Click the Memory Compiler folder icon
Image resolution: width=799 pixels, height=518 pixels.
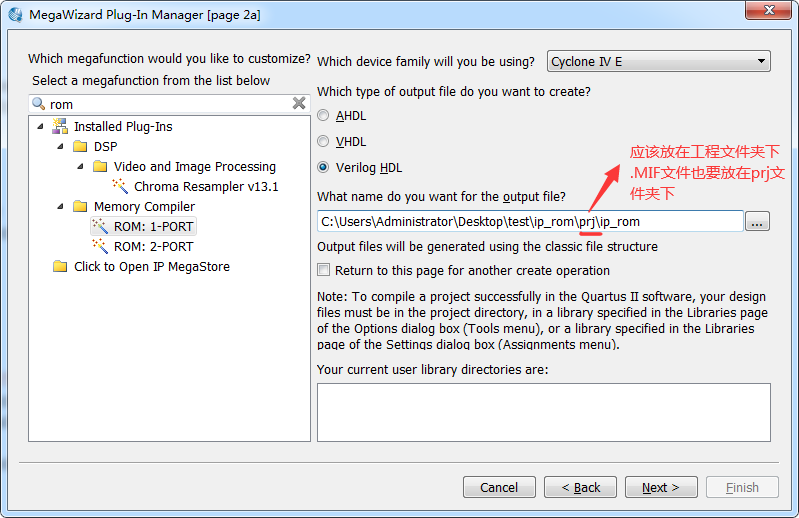click(x=80, y=207)
